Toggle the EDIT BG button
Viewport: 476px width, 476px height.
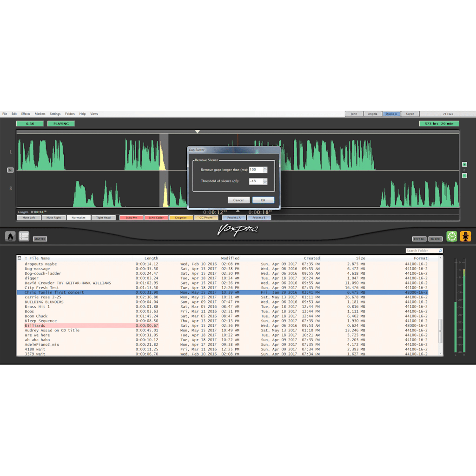419,239
